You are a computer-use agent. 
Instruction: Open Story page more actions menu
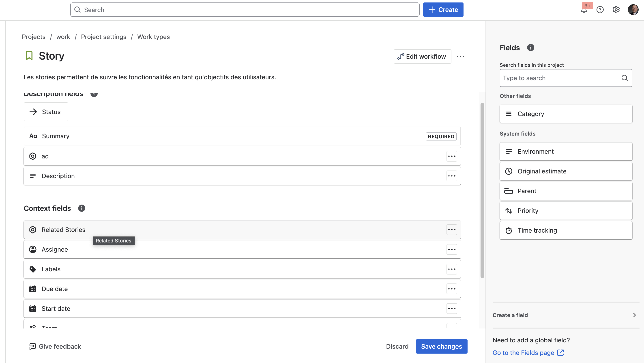pyautogui.click(x=460, y=56)
